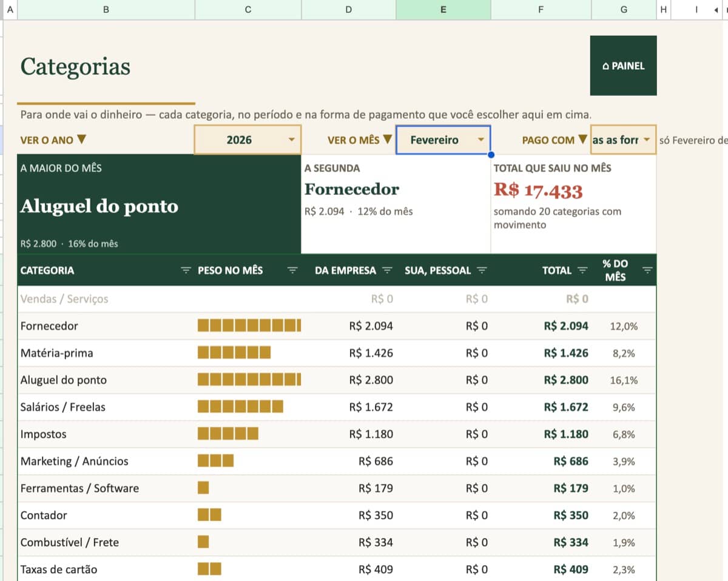Screen dimensions: 728x581
Task: Click the Impostos weight bar
Action: 228,434
